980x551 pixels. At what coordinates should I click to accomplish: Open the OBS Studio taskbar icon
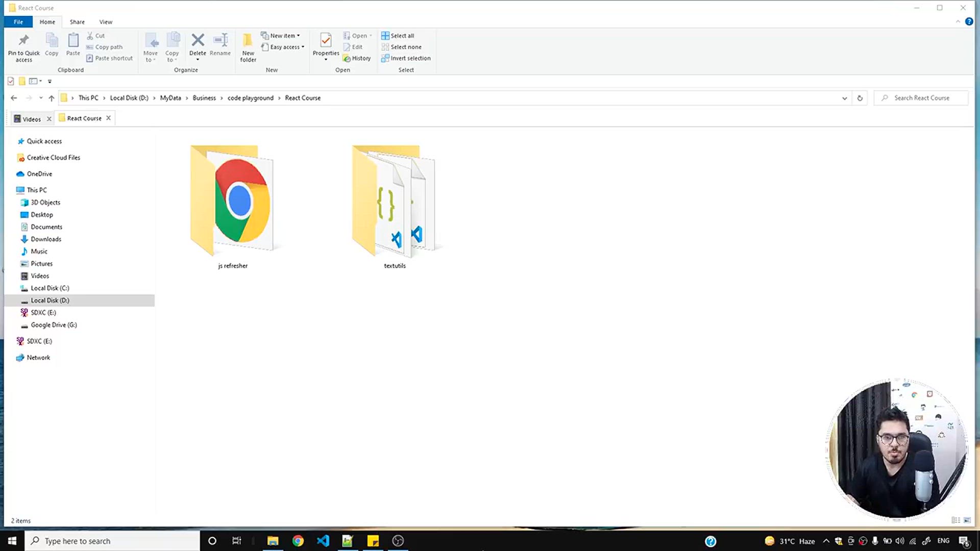coord(398,541)
